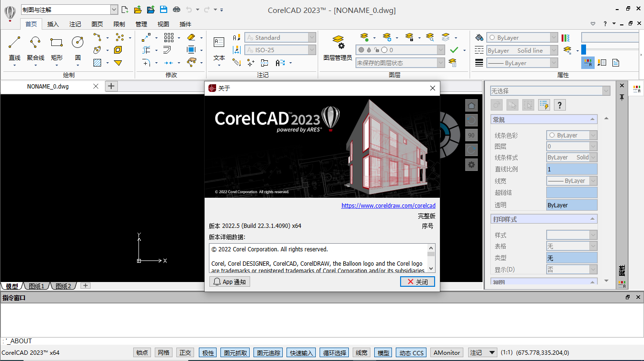
Task: Save the drawing with the floppy disk icon
Action: pyautogui.click(x=163, y=10)
